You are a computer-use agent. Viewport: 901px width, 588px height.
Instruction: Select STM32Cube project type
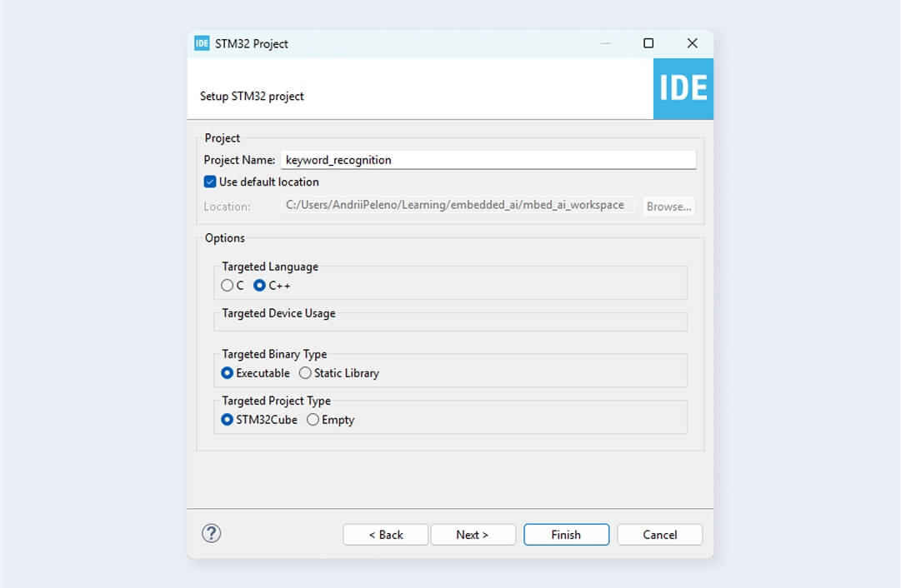coord(228,420)
